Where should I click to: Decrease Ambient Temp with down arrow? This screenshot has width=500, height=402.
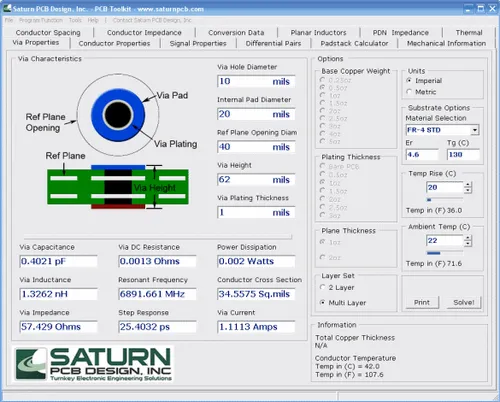pos(468,244)
